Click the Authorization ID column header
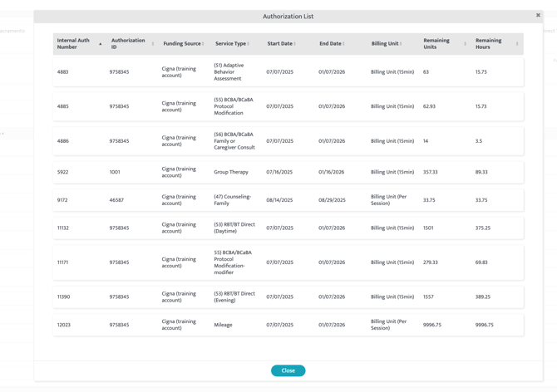Viewport: 557px width, 392px height. (x=128, y=44)
